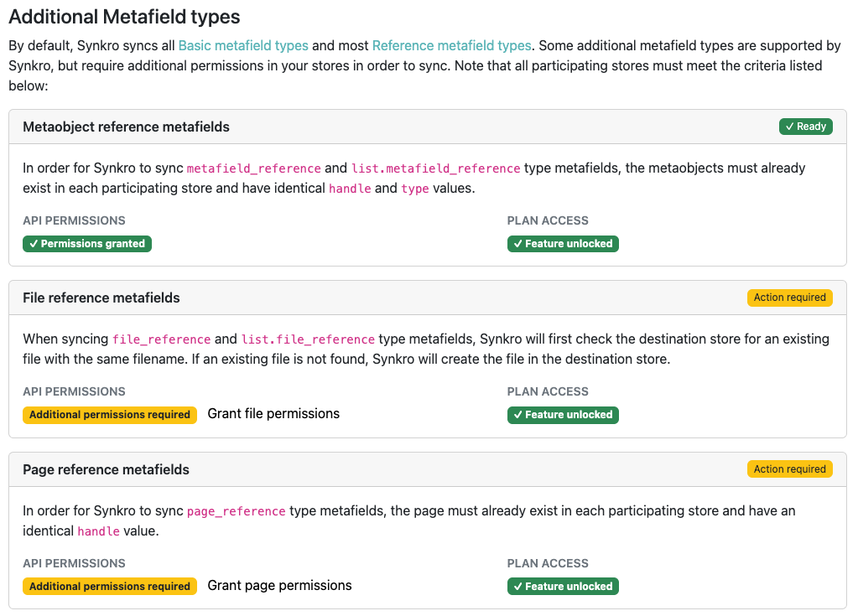
Task: Click Action required badge for Page reference metafields
Action: 789,469
